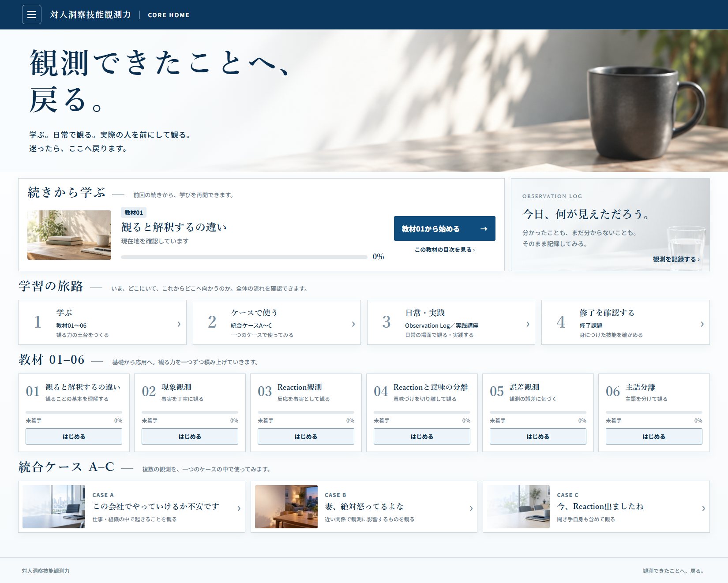This screenshot has width=728, height=583.
Task: Click the CORE HOME header link
Action: pyautogui.click(x=169, y=15)
